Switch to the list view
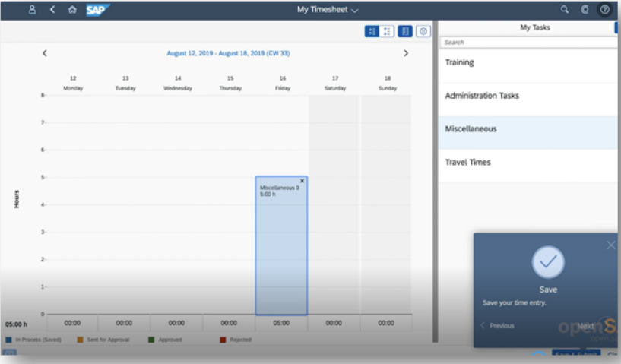Screen dimensions: 621x364 coord(388,31)
